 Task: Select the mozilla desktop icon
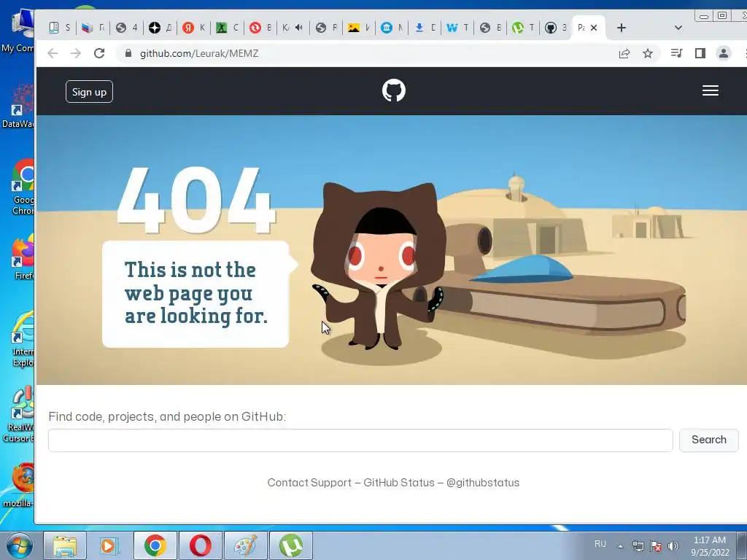pyautogui.click(x=19, y=485)
